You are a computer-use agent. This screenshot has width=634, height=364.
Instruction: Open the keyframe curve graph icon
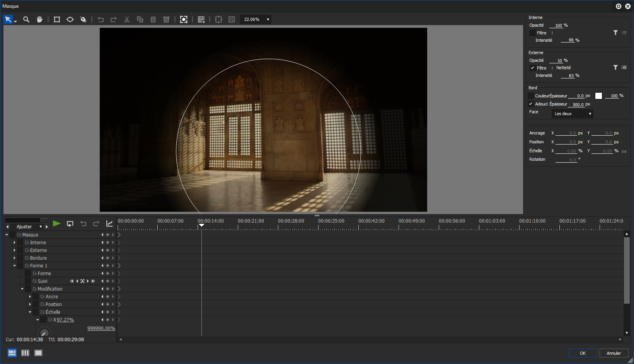[x=109, y=224]
